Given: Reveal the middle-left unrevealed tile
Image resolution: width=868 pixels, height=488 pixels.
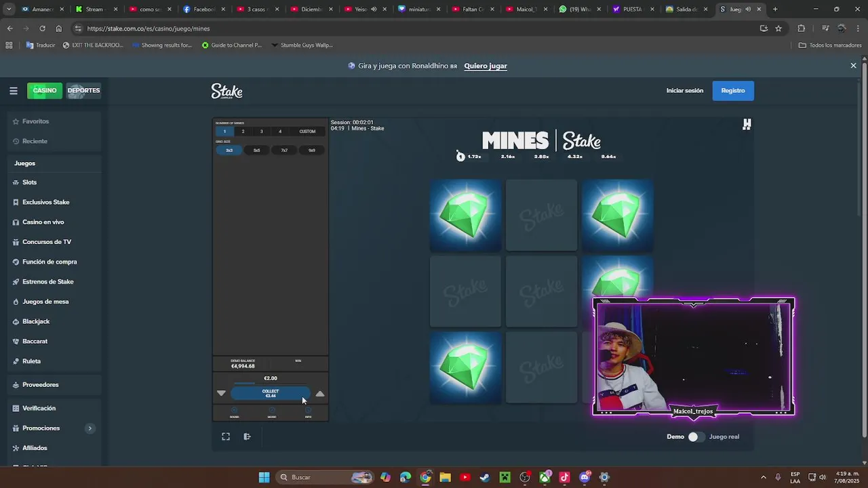Looking at the screenshot, I should (x=465, y=291).
